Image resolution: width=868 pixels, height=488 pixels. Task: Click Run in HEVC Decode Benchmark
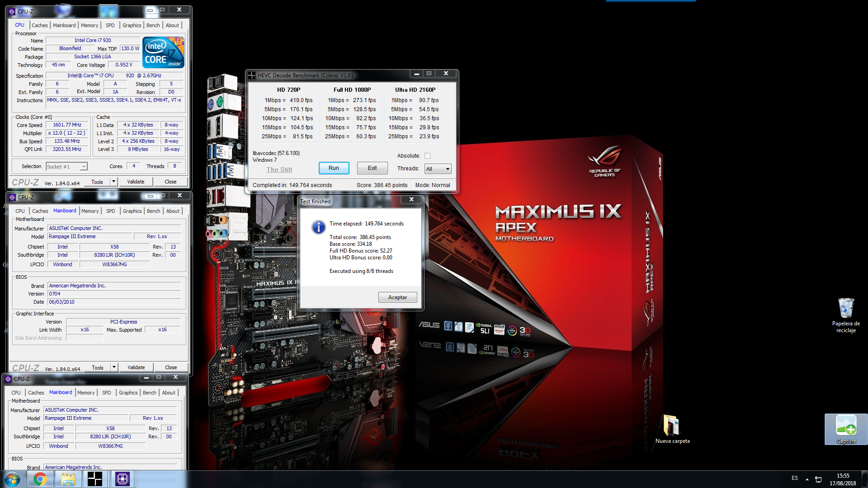coord(334,168)
